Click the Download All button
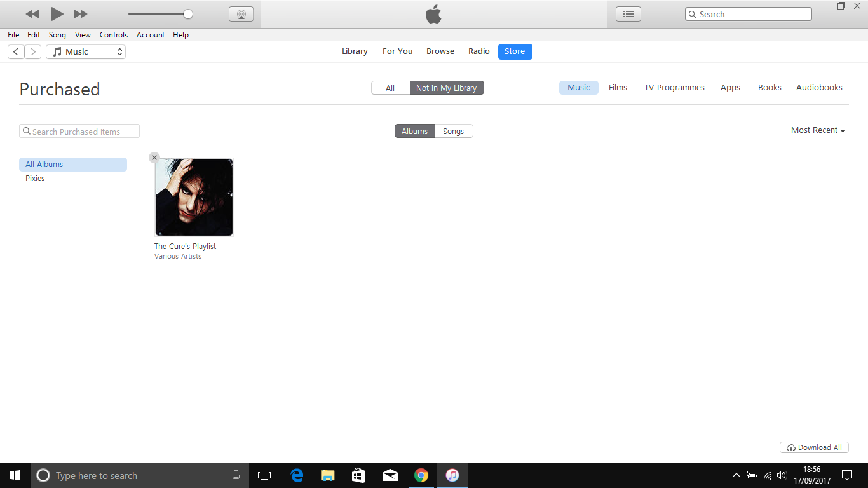The image size is (868, 488). click(814, 447)
